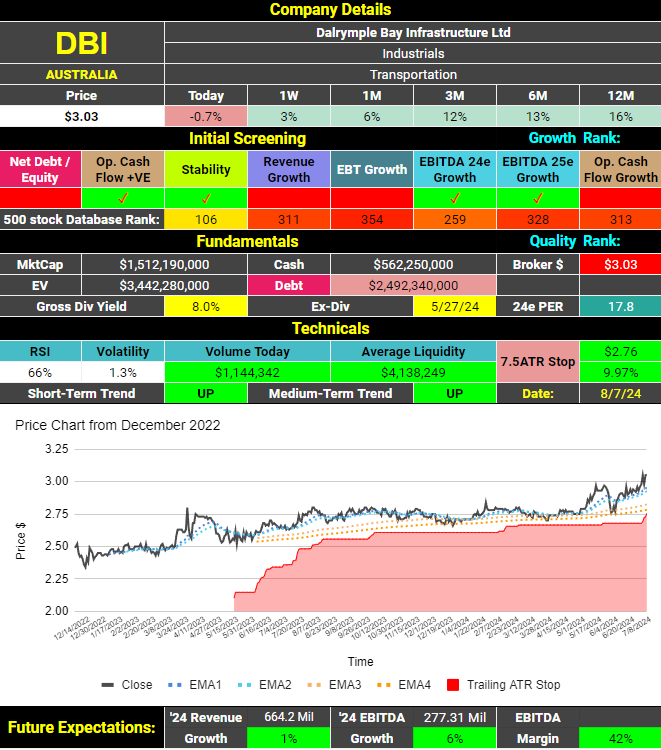Click the Cash value $562,250,000

click(413, 265)
